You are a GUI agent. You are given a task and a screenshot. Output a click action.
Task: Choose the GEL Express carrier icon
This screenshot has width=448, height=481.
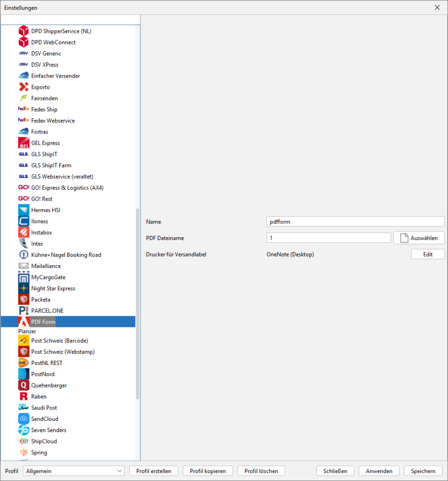[24, 143]
